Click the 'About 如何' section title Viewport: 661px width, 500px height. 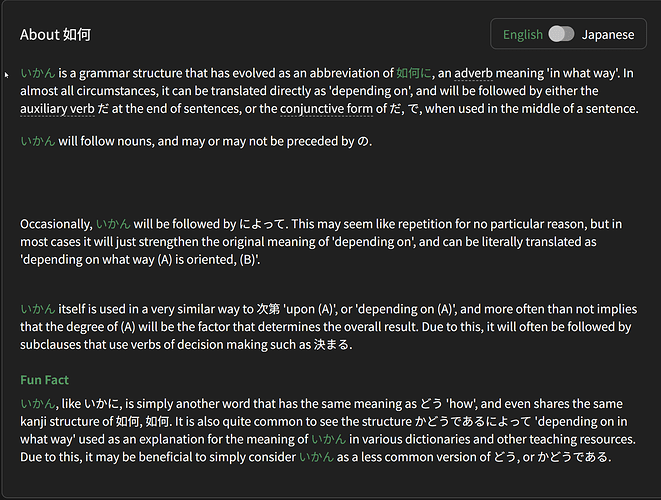tap(55, 35)
